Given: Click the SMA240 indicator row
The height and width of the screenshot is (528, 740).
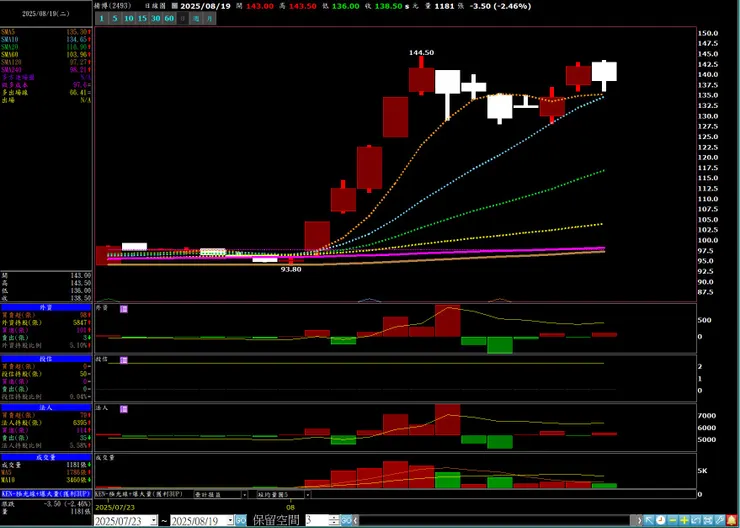Looking at the screenshot, I should 46,70.
